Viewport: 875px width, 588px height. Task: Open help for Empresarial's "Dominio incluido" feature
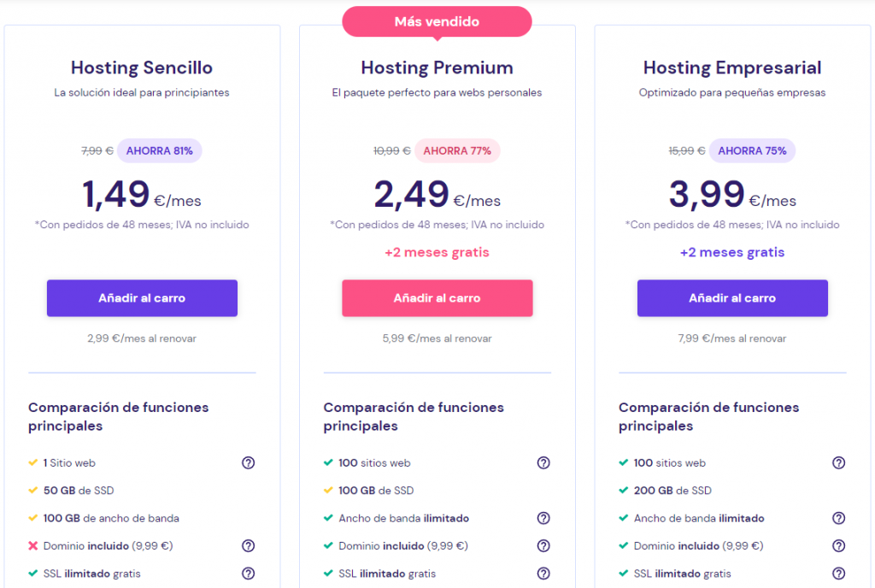tap(838, 545)
